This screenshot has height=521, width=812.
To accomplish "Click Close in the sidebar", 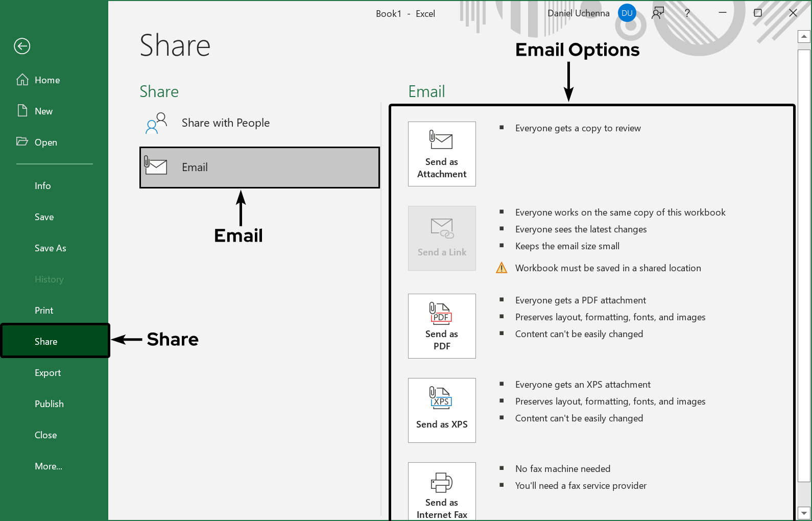I will pyautogui.click(x=54, y=435).
